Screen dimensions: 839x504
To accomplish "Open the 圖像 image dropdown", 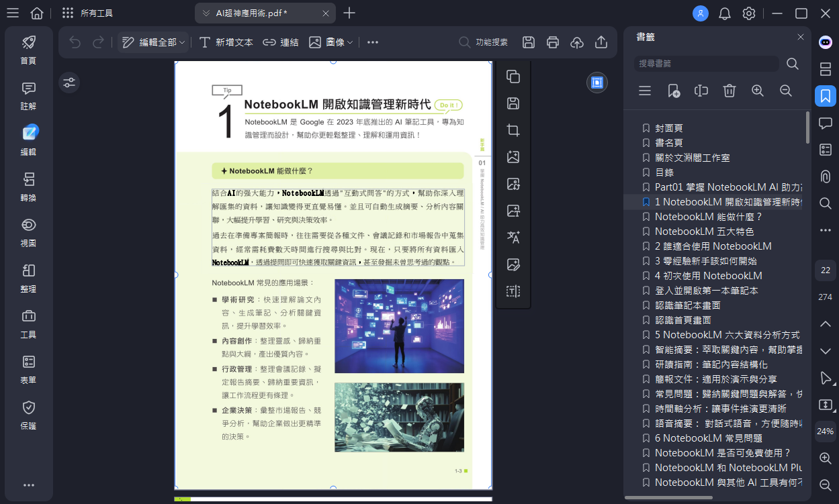I will [x=330, y=42].
